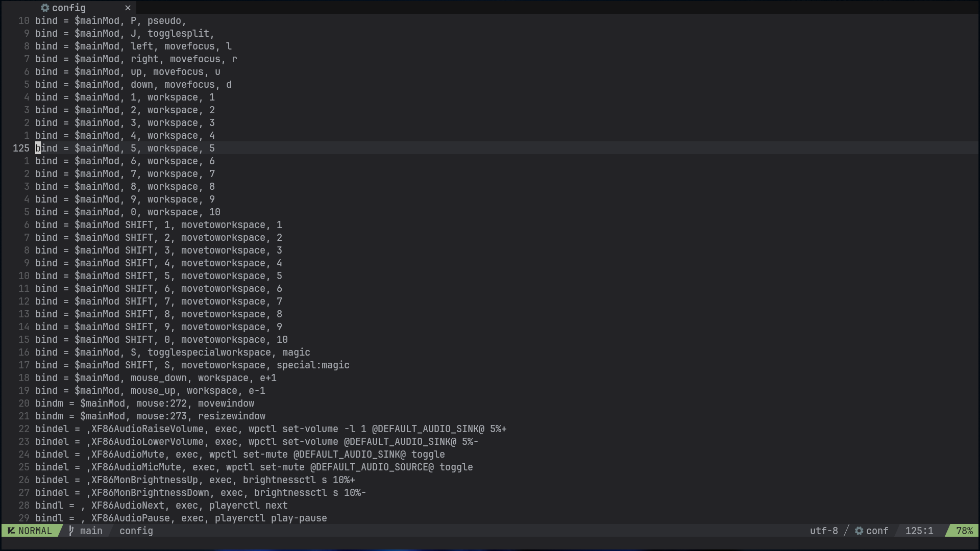Click line 'left, movefocus, l'
Screen dimensions: 980x551
[133, 46]
